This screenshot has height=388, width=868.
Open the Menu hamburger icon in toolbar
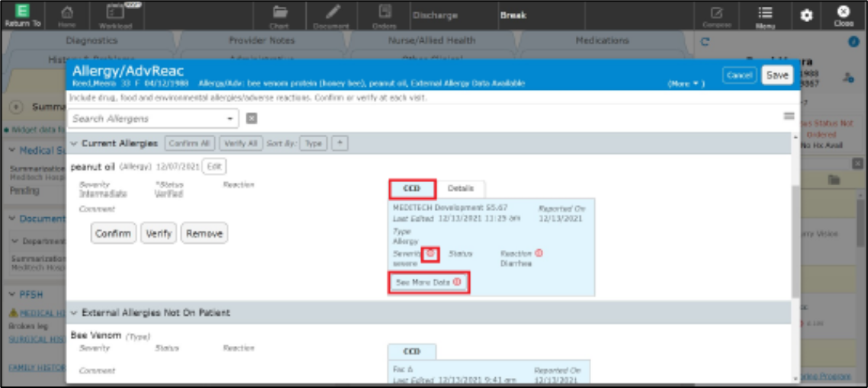tap(765, 15)
